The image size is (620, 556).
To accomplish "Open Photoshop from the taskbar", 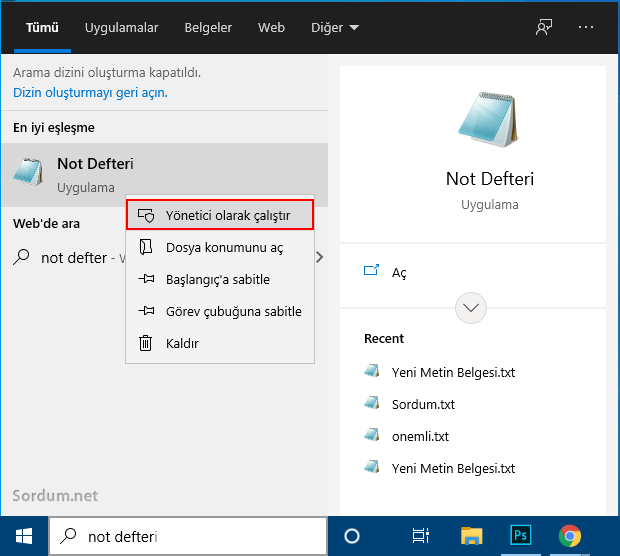I will coord(520,535).
